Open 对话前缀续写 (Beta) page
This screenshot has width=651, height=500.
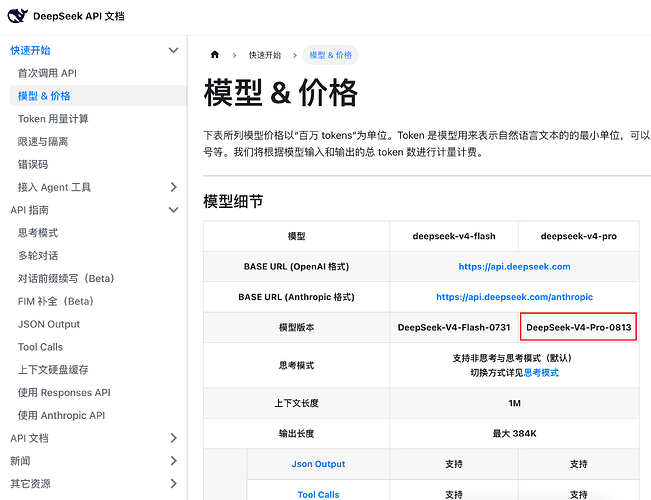66,279
